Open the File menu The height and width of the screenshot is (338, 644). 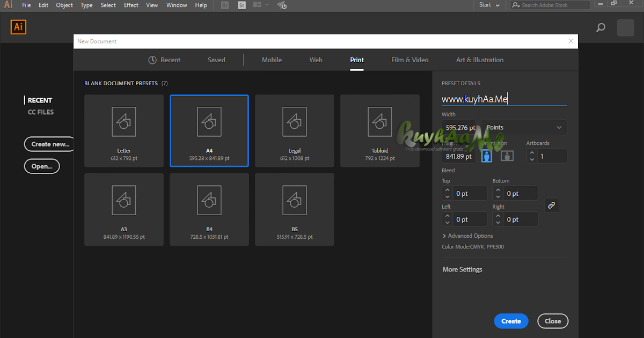pos(26,5)
